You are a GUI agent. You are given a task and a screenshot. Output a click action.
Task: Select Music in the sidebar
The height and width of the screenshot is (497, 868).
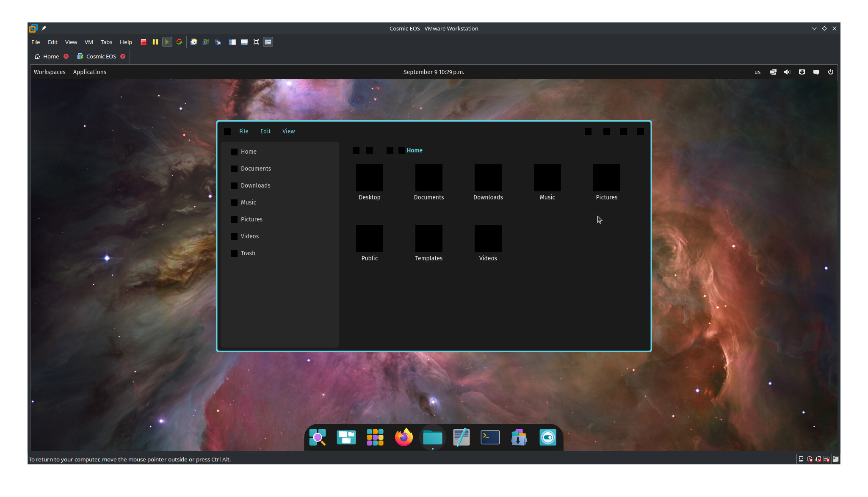point(280,202)
